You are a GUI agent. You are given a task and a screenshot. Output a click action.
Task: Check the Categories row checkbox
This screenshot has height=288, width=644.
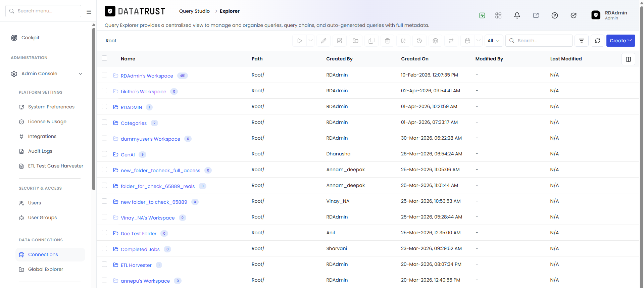(x=104, y=122)
